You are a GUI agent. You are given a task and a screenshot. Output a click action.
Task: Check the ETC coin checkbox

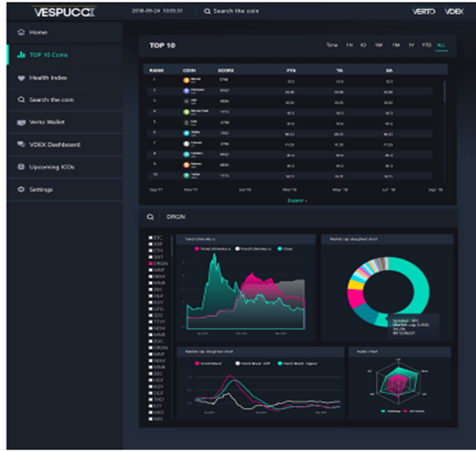point(150,238)
